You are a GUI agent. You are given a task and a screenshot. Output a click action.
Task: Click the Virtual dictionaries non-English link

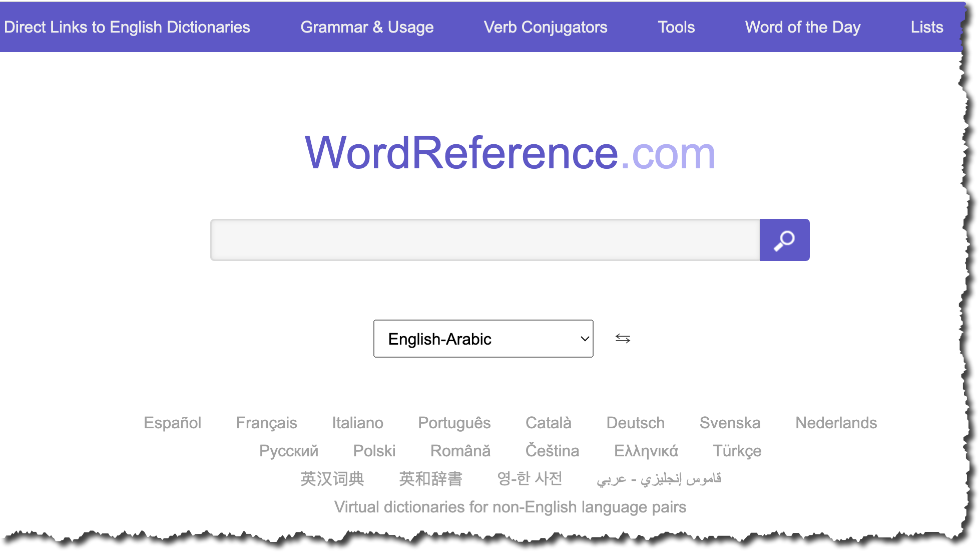coord(510,506)
